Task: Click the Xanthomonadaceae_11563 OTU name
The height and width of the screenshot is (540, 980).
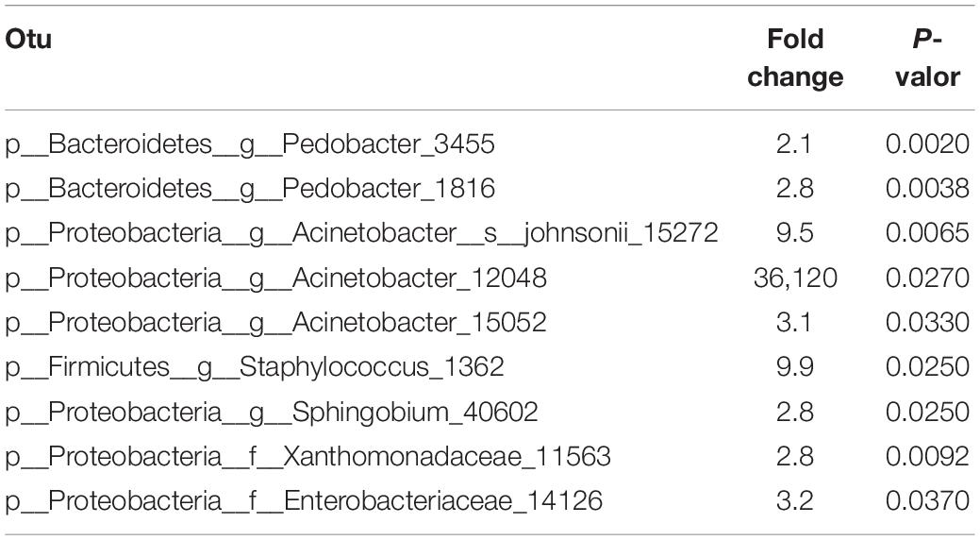Action: click(307, 457)
